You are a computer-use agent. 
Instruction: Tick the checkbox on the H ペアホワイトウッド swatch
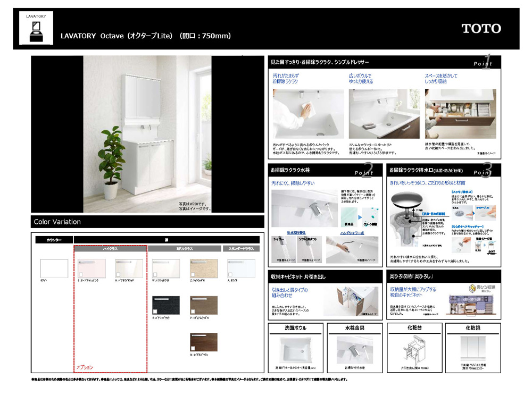pos(118,274)
